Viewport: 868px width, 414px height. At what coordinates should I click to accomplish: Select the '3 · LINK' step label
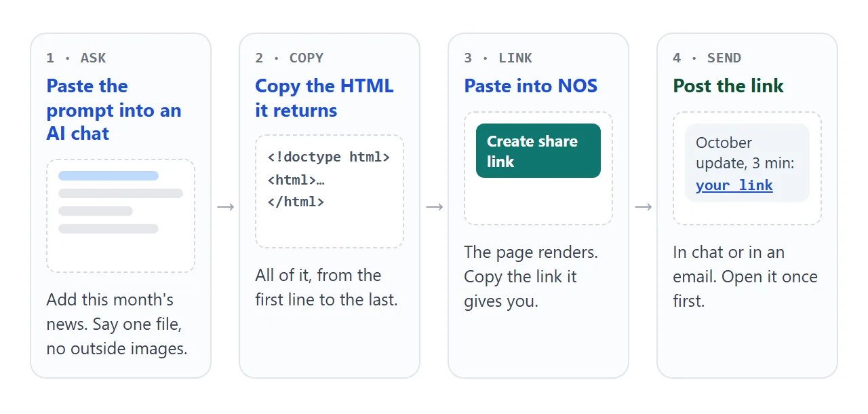point(498,58)
